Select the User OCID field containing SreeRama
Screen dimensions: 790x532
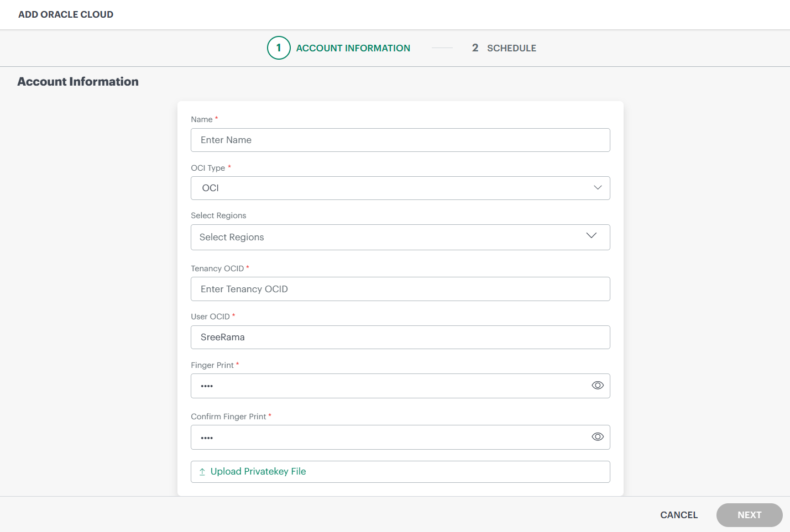coord(400,337)
